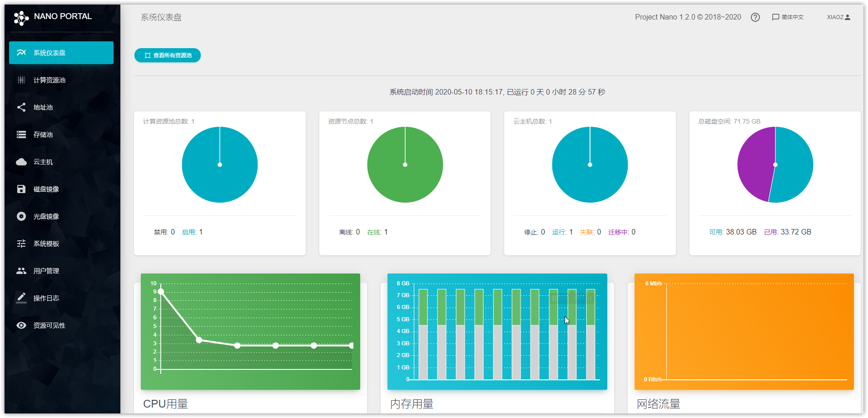This screenshot has width=868, height=418.
Task: Open the XIAOZ user account menu
Action: 838,17
